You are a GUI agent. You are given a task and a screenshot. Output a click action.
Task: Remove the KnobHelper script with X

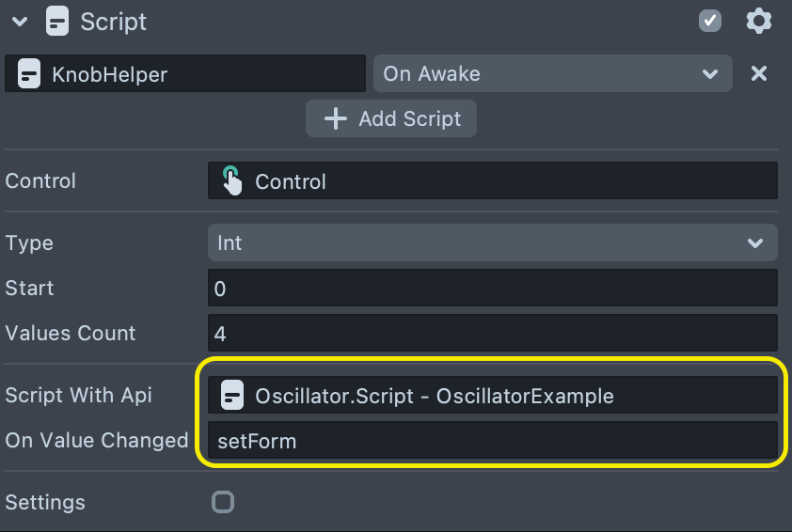758,73
